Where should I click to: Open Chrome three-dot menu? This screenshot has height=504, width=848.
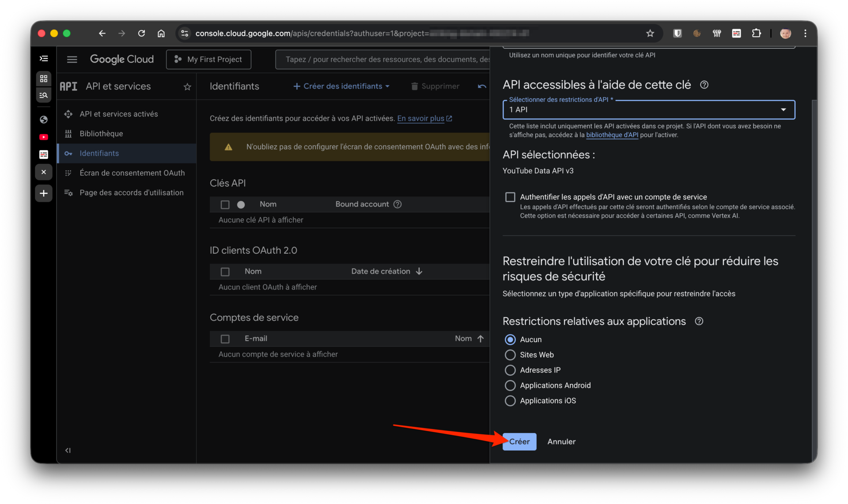click(x=805, y=33)
